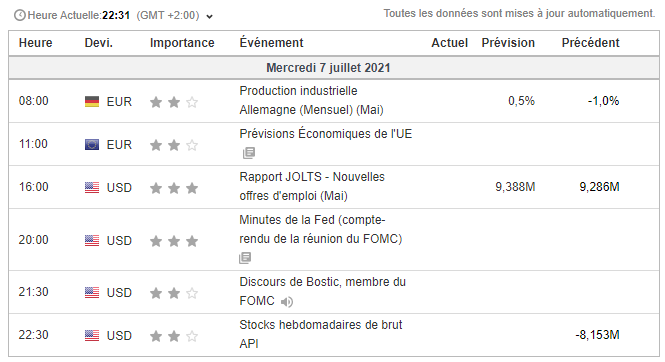665x362 pixels.
Task: Click the Précédent column header
Action: pos(590,43)
